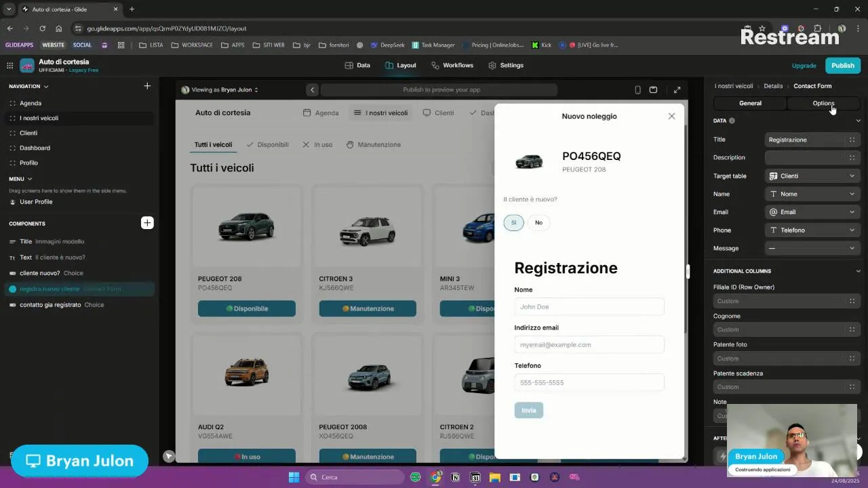Select tablet preview device icon
Viewport: 868px width, 488px height.
653,89
